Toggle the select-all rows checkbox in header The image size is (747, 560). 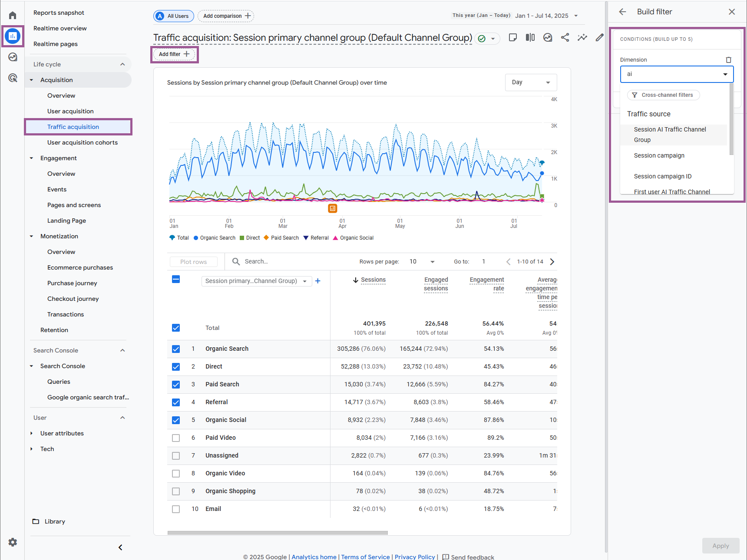(x=176, y=279)
